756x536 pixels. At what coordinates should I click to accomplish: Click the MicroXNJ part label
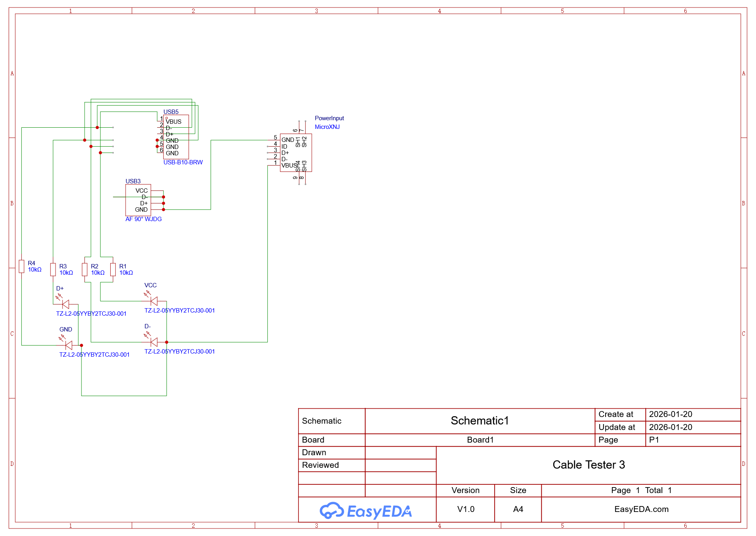point(327,127)
